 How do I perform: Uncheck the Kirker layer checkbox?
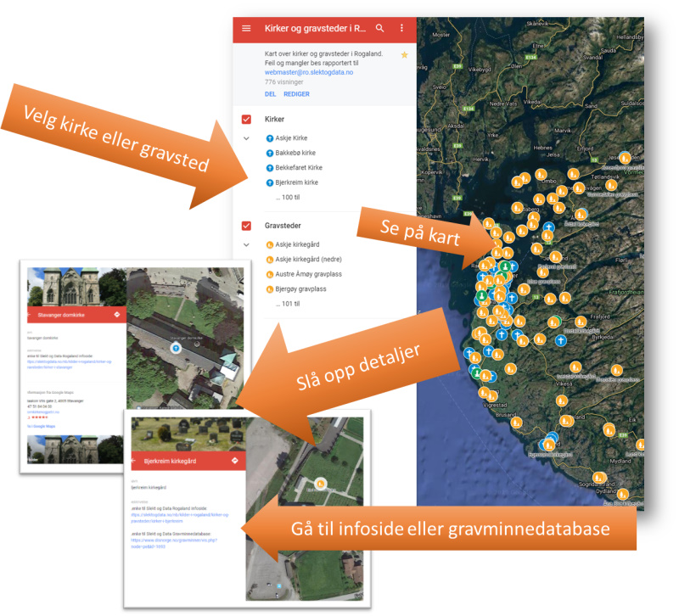pyautogui.click(x=246, y=119)
